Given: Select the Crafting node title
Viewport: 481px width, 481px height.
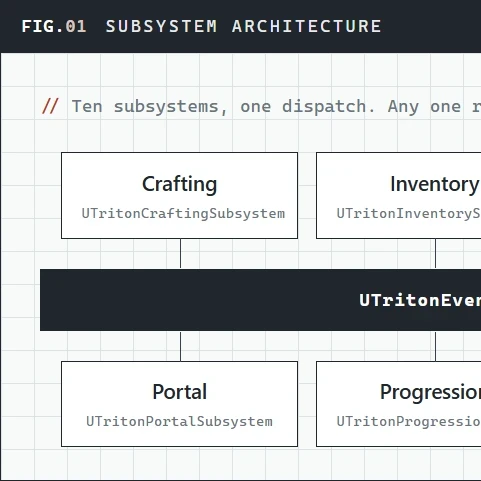Looking at the screenshot, I should [180, 184].
